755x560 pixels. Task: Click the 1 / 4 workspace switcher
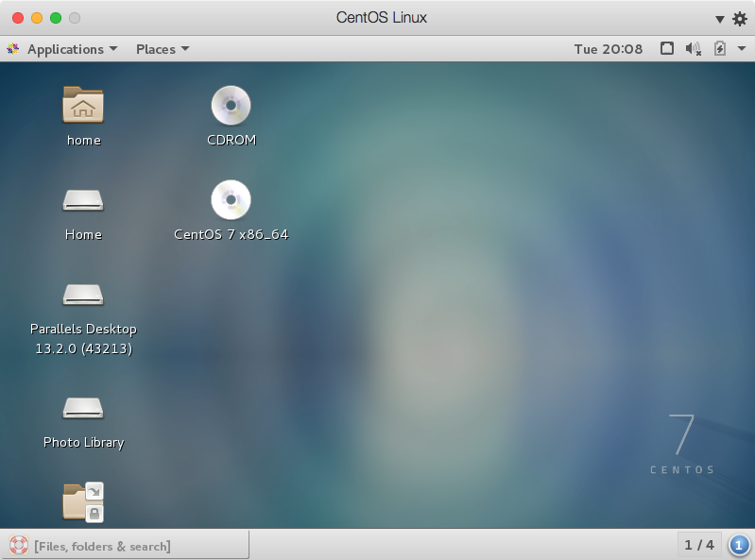[699, 545]
